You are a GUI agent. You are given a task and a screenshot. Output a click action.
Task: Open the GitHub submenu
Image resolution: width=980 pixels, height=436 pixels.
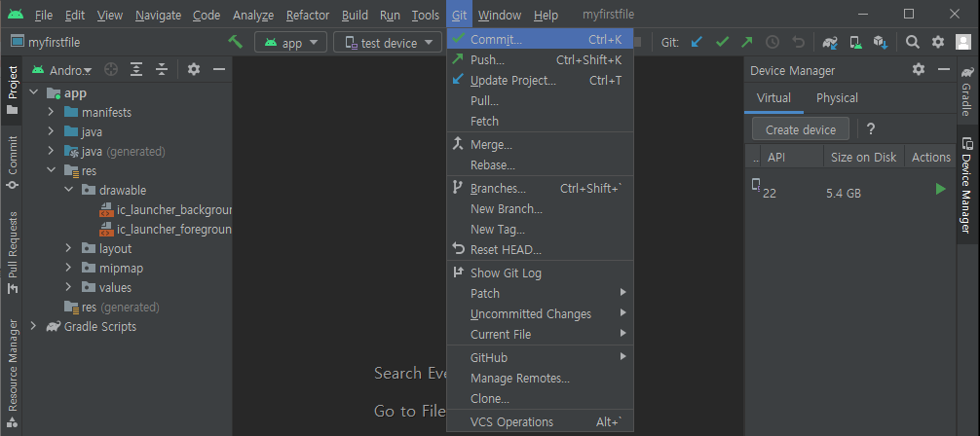[x=540, y=358]
